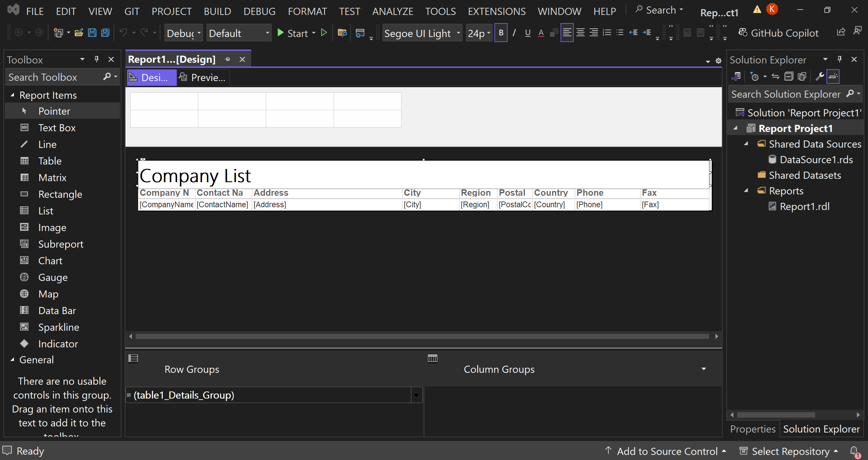Image resolution: width=868 pixels, height=460 pixels.
Task: Select the Table report item in Toolbox
Action: (x=50, y=161)
